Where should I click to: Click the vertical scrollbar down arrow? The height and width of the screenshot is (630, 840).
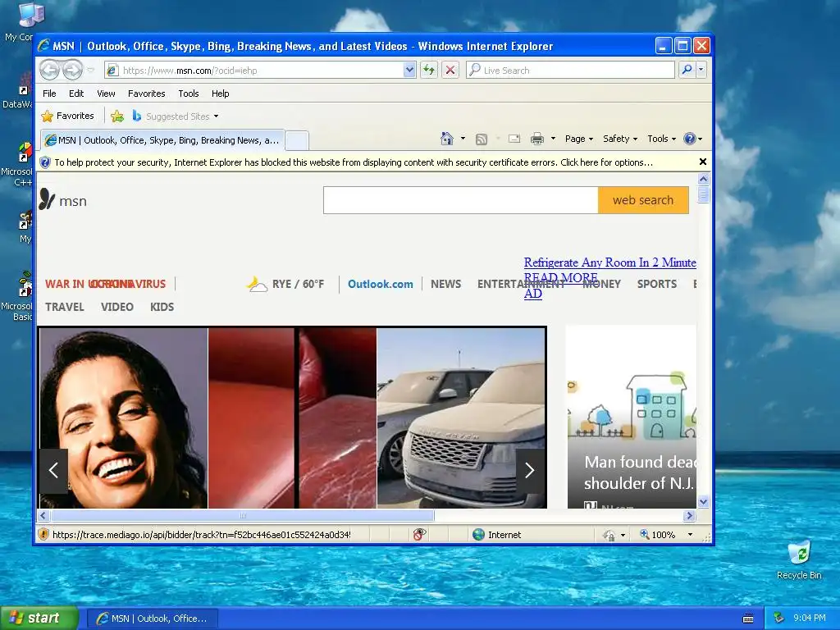[x=703, y=502]
